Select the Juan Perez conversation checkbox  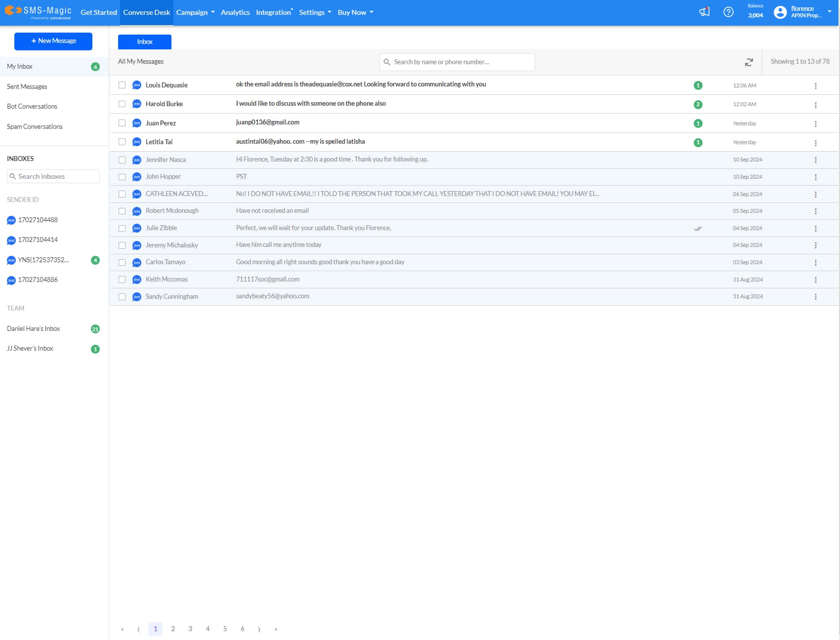[122, 123]
